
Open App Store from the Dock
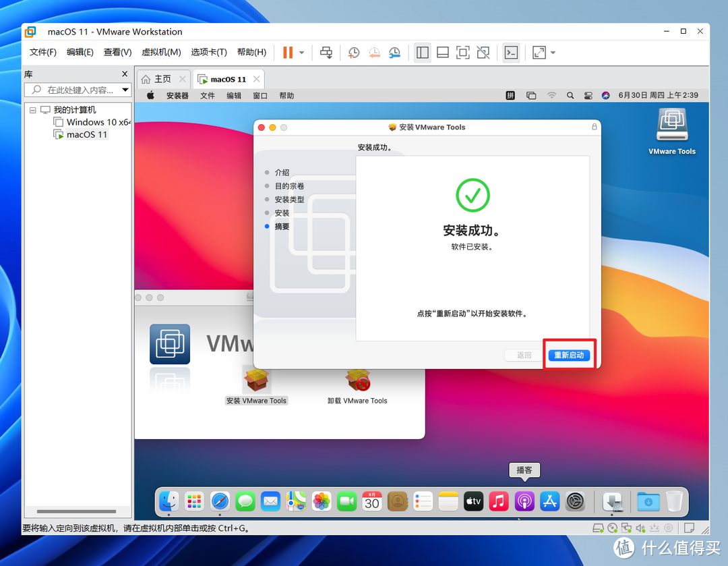(x=550, y=502)
